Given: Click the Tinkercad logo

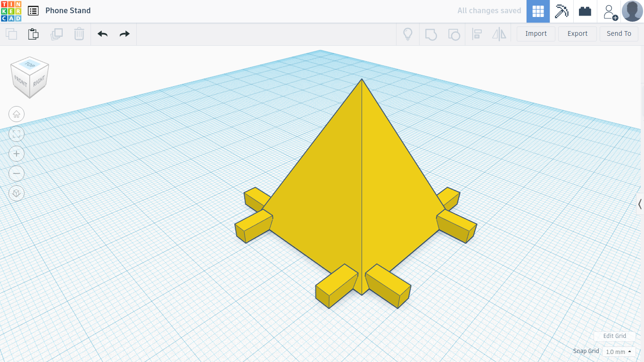Looking at the screenshot, I should [11, 11].
